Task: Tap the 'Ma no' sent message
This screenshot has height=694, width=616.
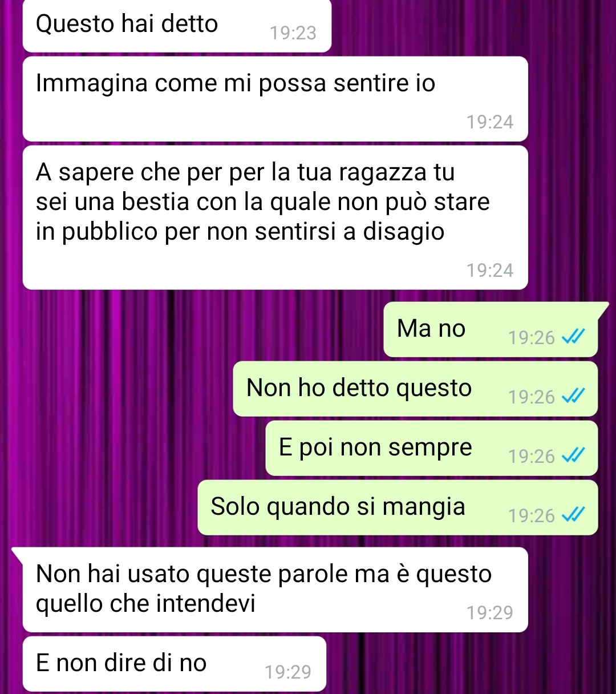Action: coord(491,329)
